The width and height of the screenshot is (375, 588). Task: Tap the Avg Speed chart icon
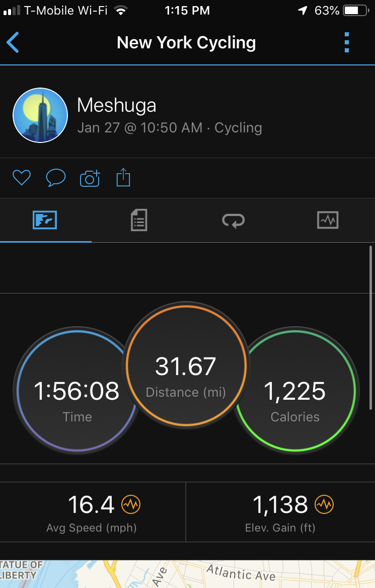click(131, 504)
